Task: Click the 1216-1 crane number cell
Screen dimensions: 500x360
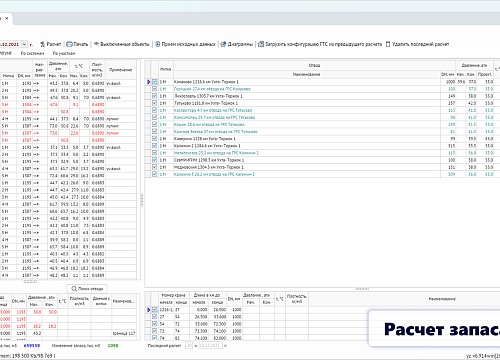Action: pyautogui.click(x=167, y=310)
